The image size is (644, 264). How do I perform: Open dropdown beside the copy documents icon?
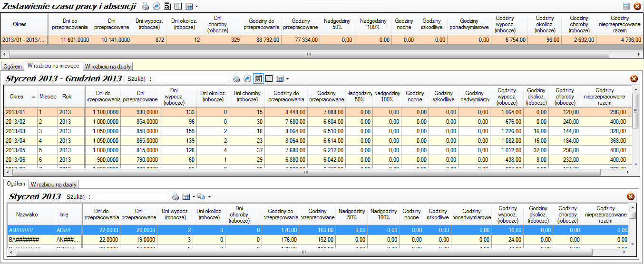(209, 196)
